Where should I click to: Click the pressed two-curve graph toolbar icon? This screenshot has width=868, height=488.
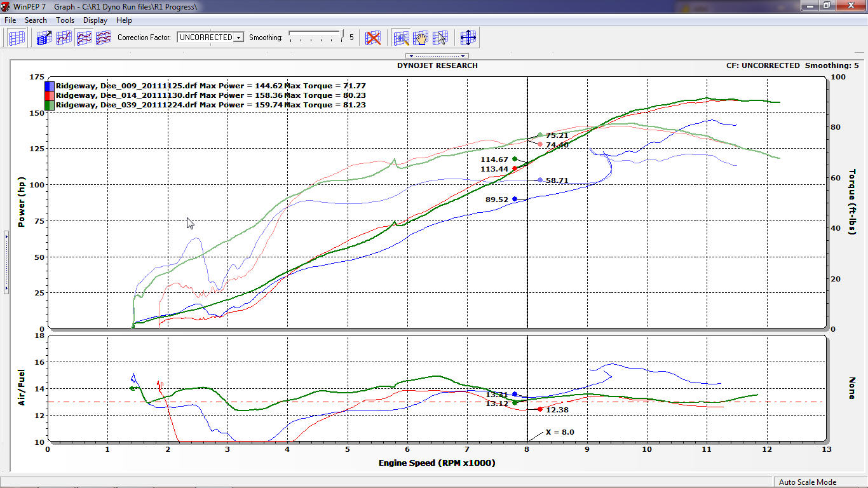[x=84, y=37]
